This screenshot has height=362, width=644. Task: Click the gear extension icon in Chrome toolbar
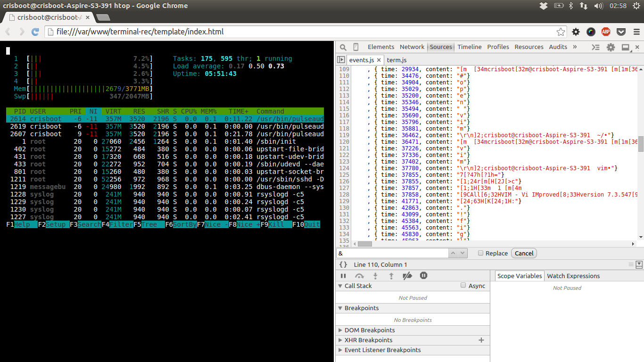click(576, 32)
